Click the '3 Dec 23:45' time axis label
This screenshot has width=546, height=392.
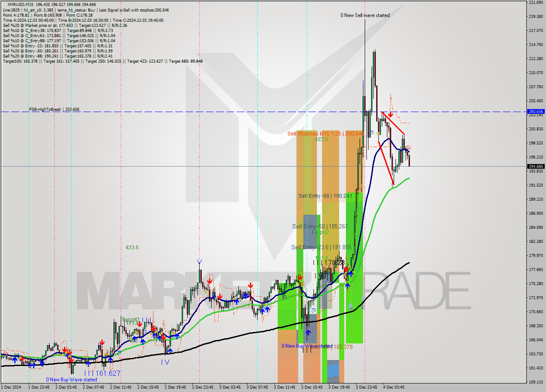point(366,388)
